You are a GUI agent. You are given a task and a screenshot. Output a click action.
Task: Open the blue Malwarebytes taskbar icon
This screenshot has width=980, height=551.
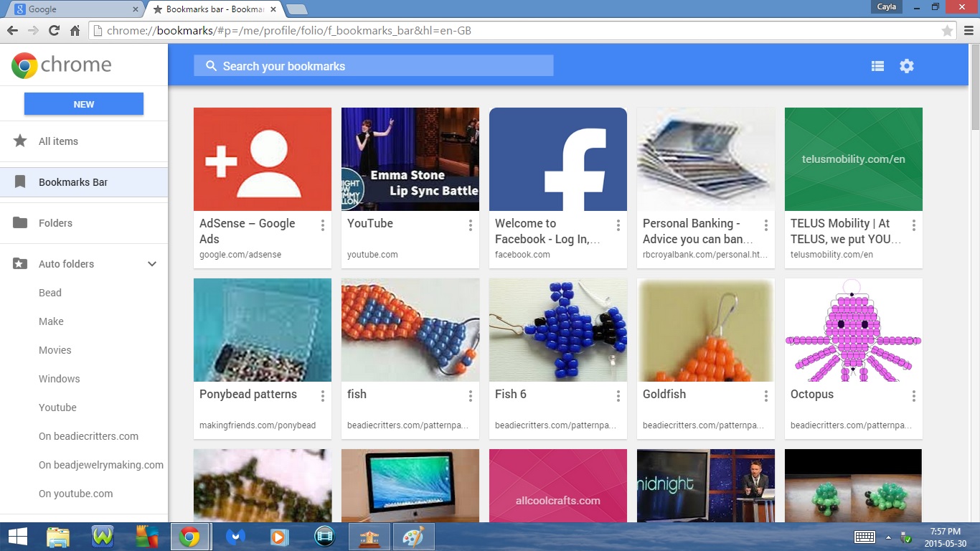tap(235, 537)
